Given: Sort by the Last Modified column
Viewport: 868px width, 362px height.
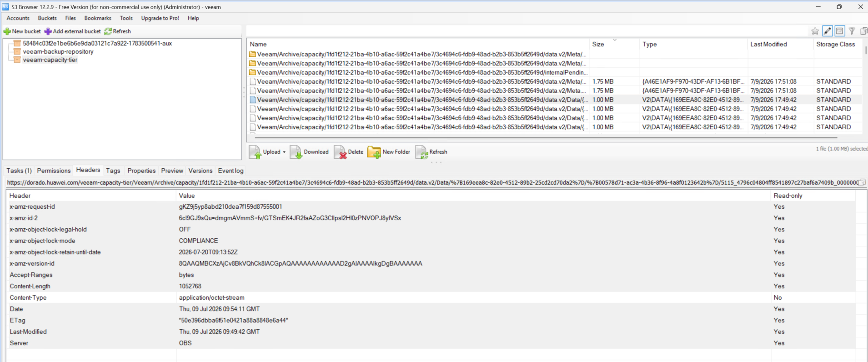Looking at the screenshot, I should tap(780, 44).
